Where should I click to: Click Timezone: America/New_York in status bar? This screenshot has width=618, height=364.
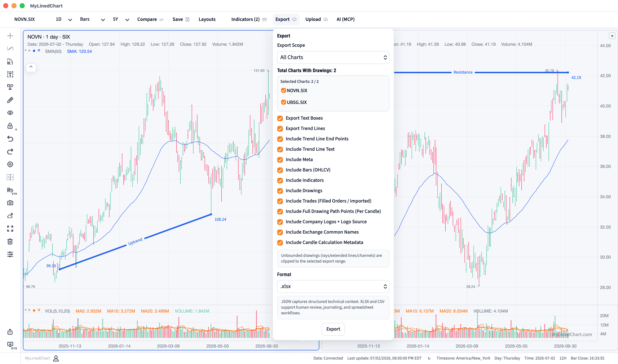(x=463, y=358)
